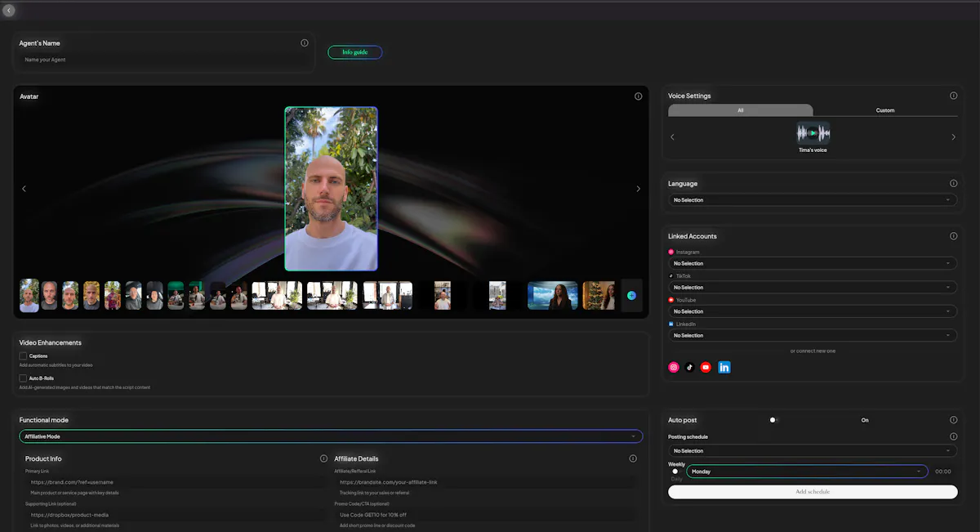Open the LinkedIn account dropdown
980x532 pixels.
point(813,335)
